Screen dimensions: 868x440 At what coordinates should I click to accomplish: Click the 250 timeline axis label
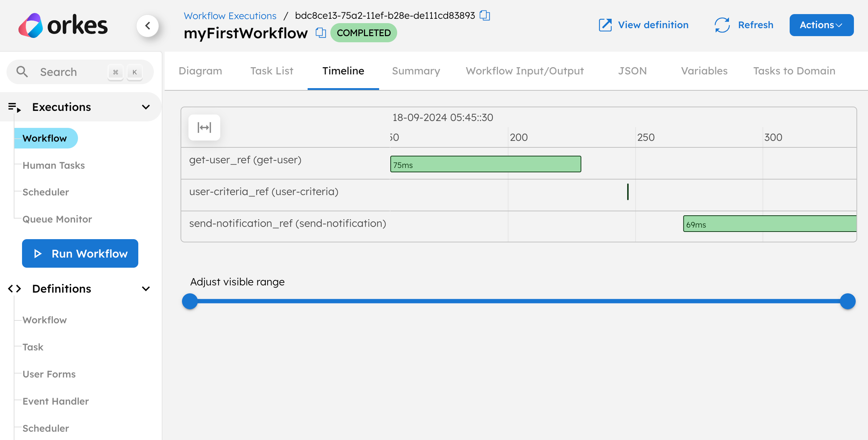click(x=646, y=137)
